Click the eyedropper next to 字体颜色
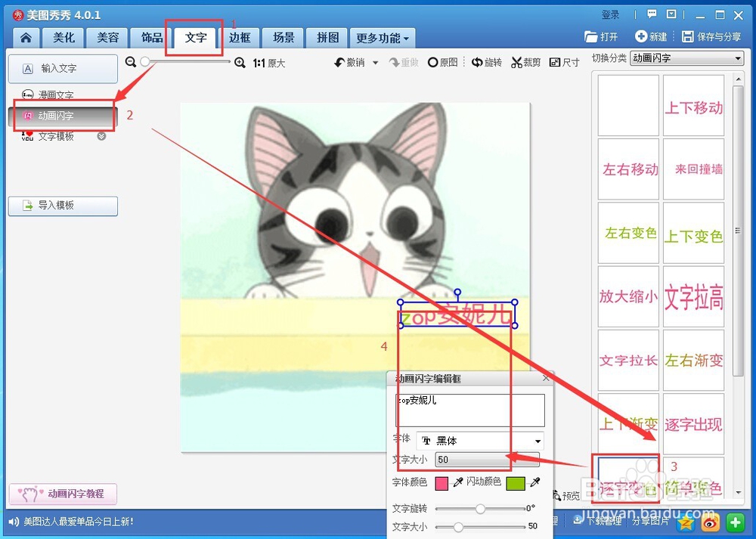The image size is (756, 539). coord(458,482)
